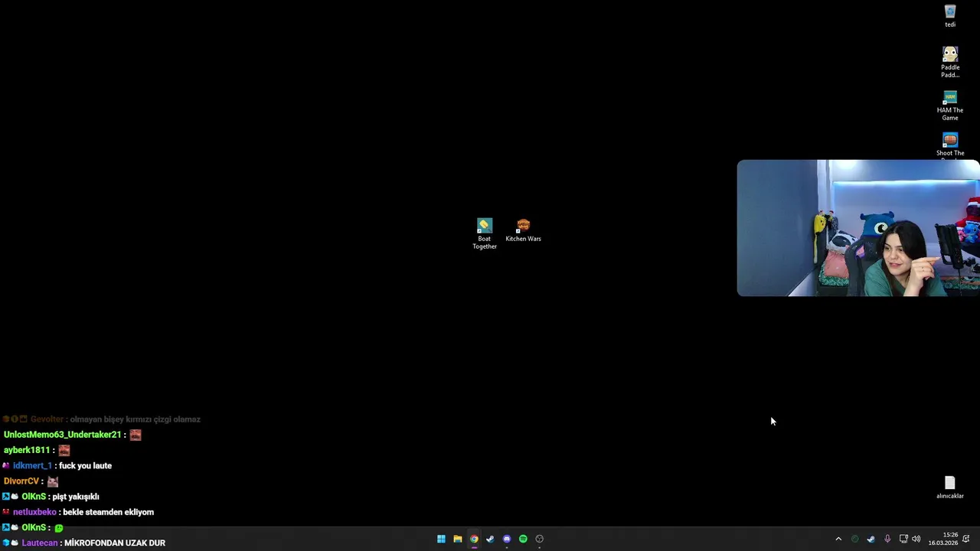
Task: Select the Paddle Paddle desktop shortcut
Action: (950, 62)
